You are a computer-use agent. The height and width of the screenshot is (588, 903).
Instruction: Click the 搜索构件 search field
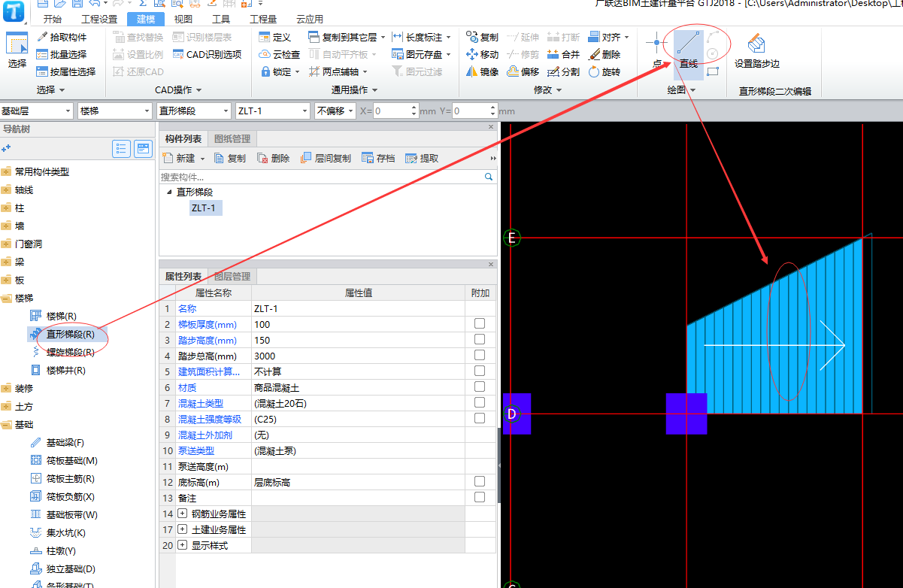pyautogui.click(x=321, y=177)
